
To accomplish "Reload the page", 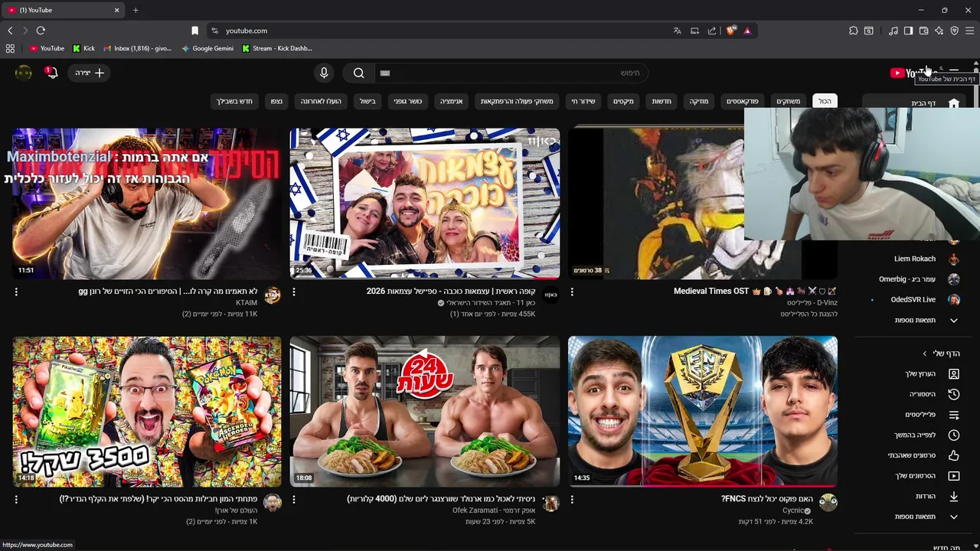I will coord(41,31).
